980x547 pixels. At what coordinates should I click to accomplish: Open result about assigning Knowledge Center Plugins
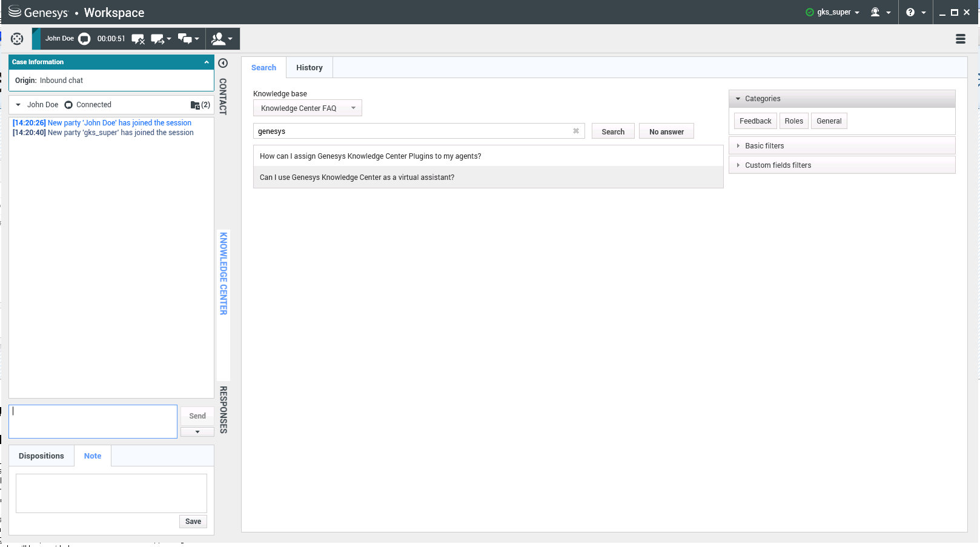488,156
